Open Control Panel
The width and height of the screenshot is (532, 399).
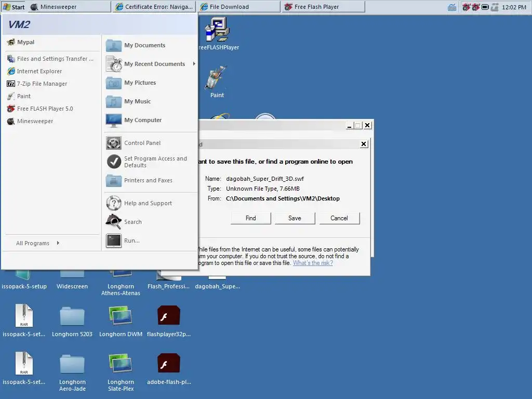click(134, 143)
